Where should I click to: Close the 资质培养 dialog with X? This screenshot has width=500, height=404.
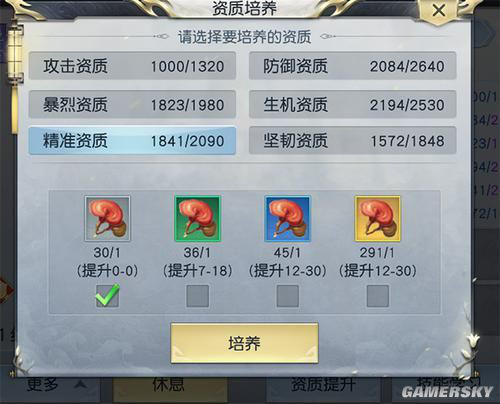(x=439, y=10)
